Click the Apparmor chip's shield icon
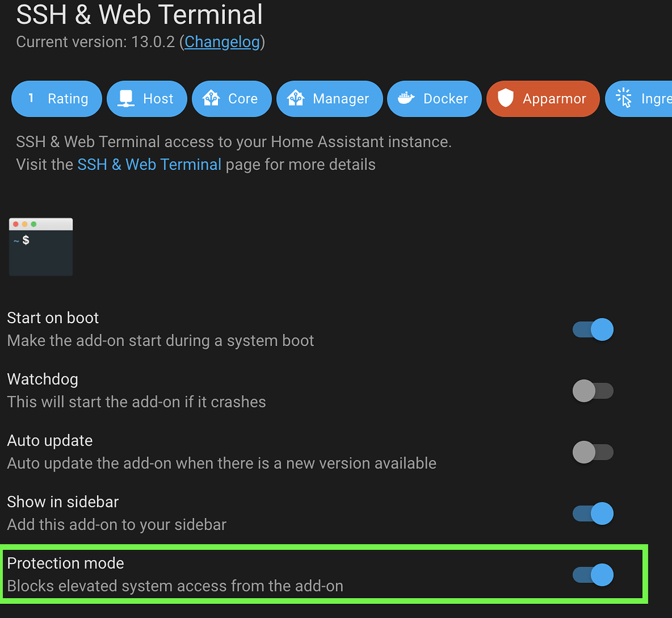 [x=506, y=98]
